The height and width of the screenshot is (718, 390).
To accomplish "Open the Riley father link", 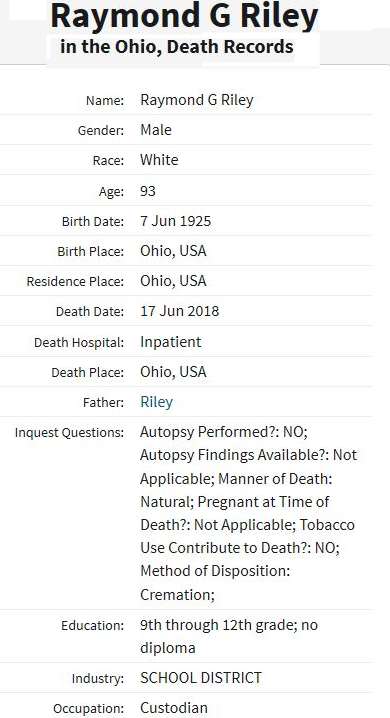I will pyautogui.click(x=156, y=402).
